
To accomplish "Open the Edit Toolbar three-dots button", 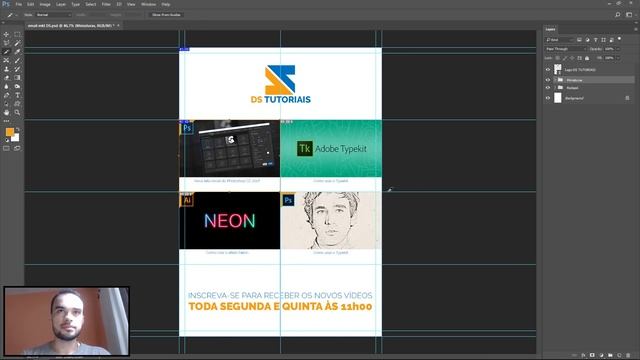I will (x=6, y=121).
